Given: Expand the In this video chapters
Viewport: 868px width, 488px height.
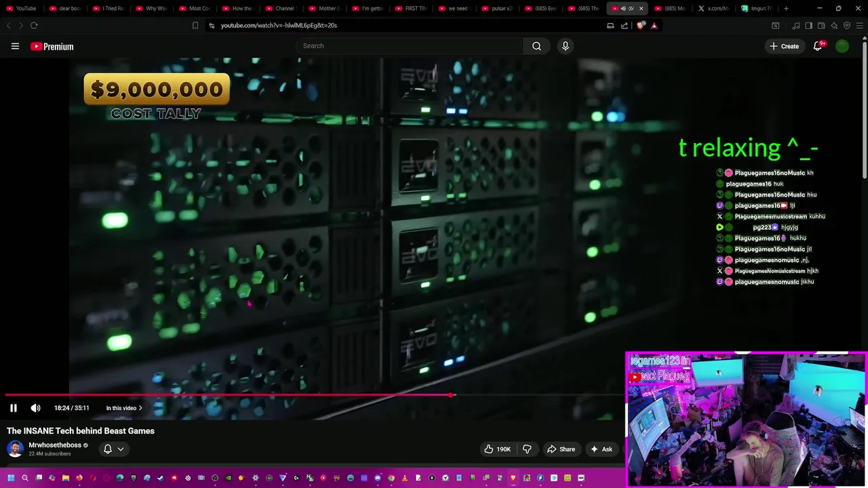Looking at the screenshot, I should 124,408.
